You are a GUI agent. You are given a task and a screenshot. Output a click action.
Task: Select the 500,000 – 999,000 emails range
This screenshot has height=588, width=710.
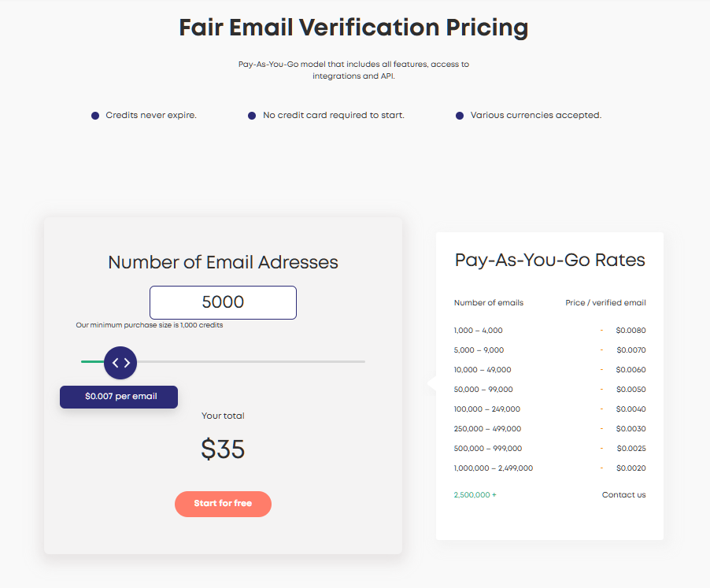tap(487, 449)
